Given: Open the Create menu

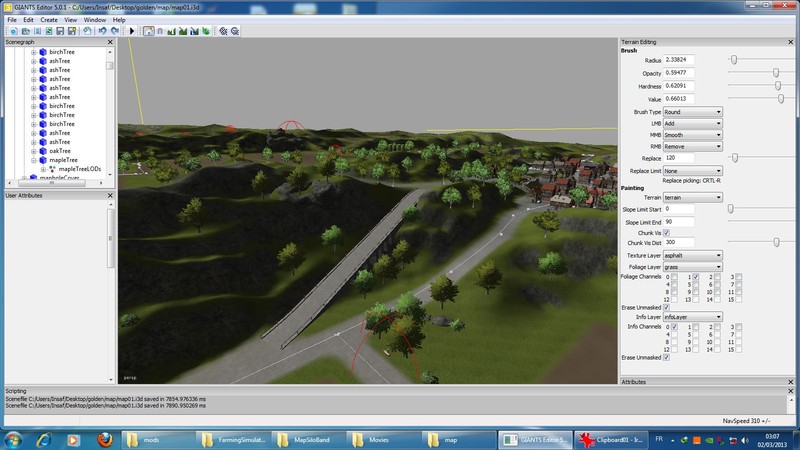Looking at the screenshot, I should [x=49, y=20].
